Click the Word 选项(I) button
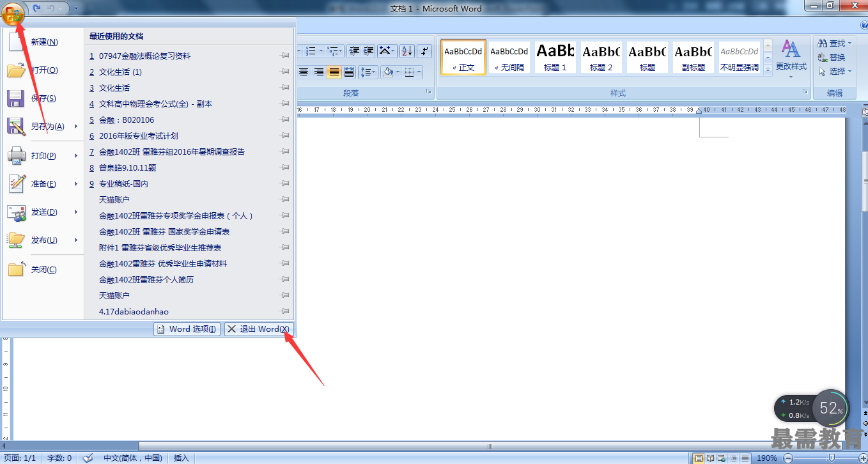 pos(187,329)
